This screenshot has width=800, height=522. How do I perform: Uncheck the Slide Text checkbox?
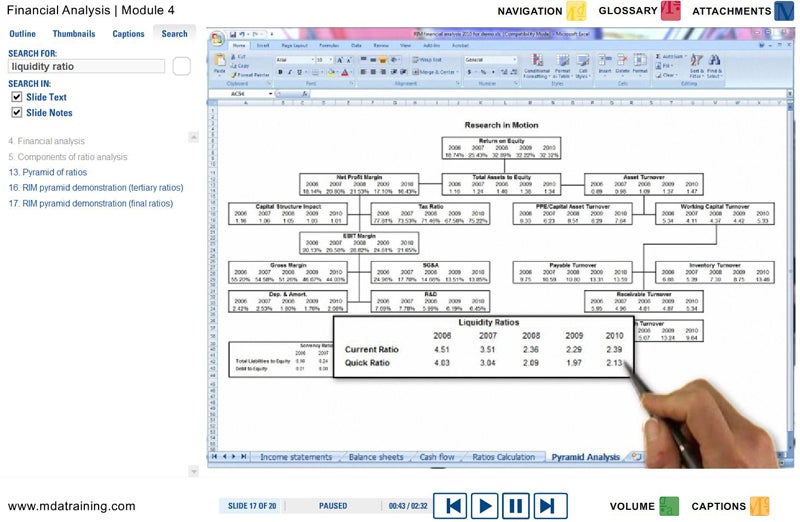click(x=17, y=97)
